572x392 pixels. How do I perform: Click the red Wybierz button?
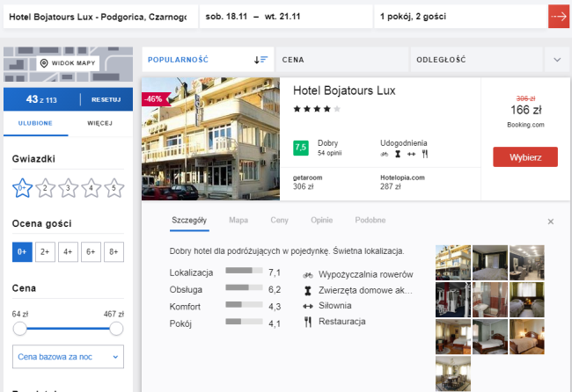[x=525, y=157]
